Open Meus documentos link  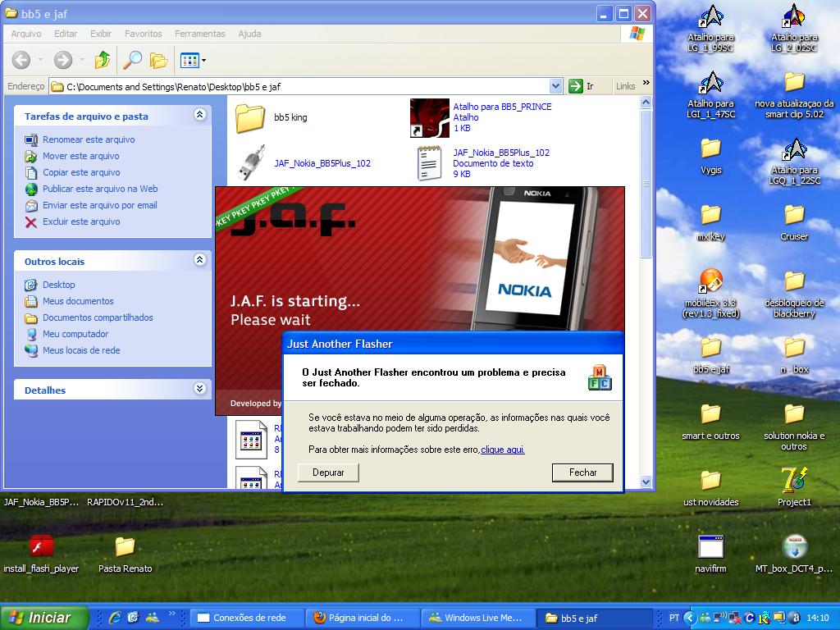[x=78, y=302]
